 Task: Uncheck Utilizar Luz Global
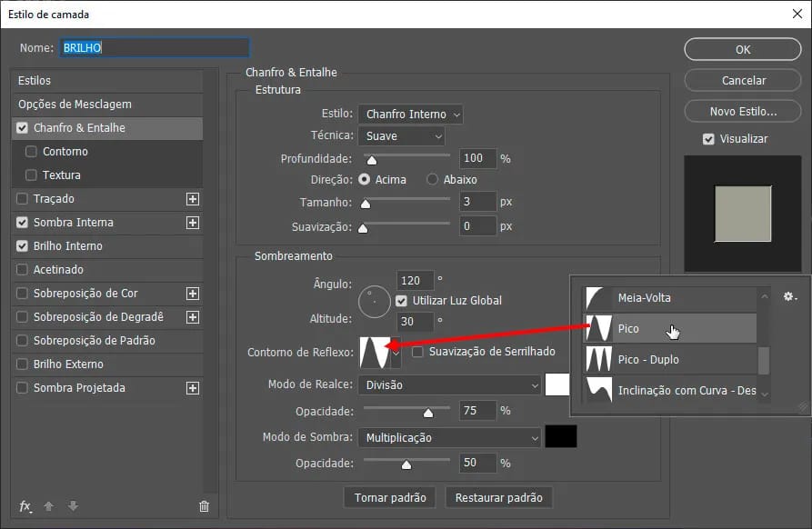point(401,301)
